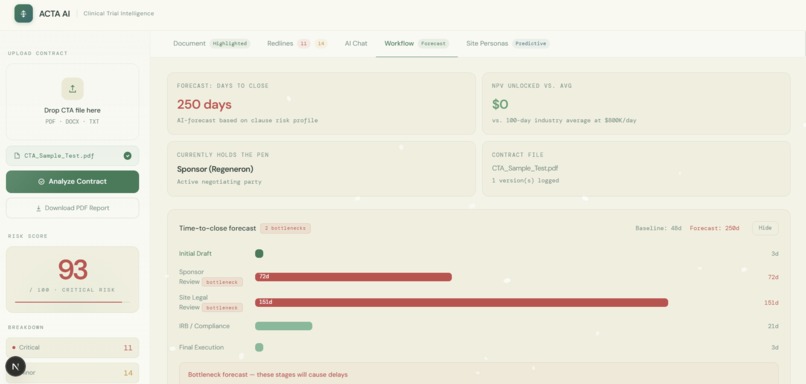Select the CTA_Sample_Test.pdf file row in sidebar
The width and height of the screenshot is (806, 384).
pyautogui.click(x=72, y=156)
